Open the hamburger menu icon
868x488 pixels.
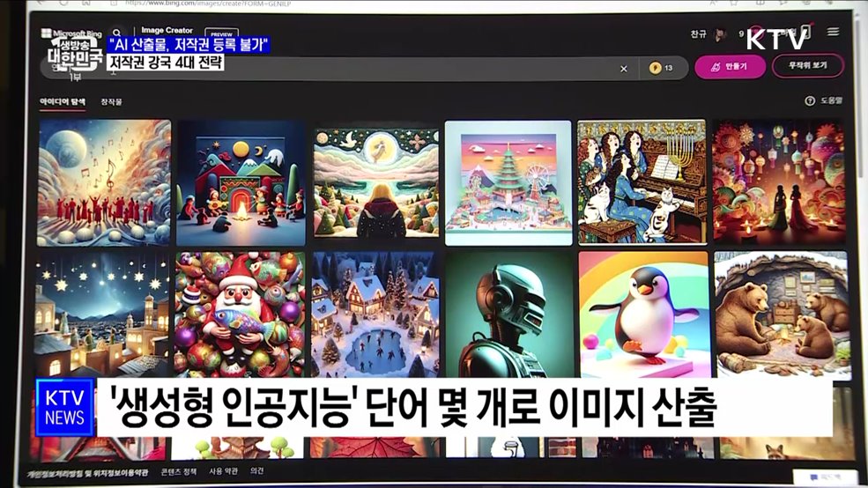(x=833, y=32)
